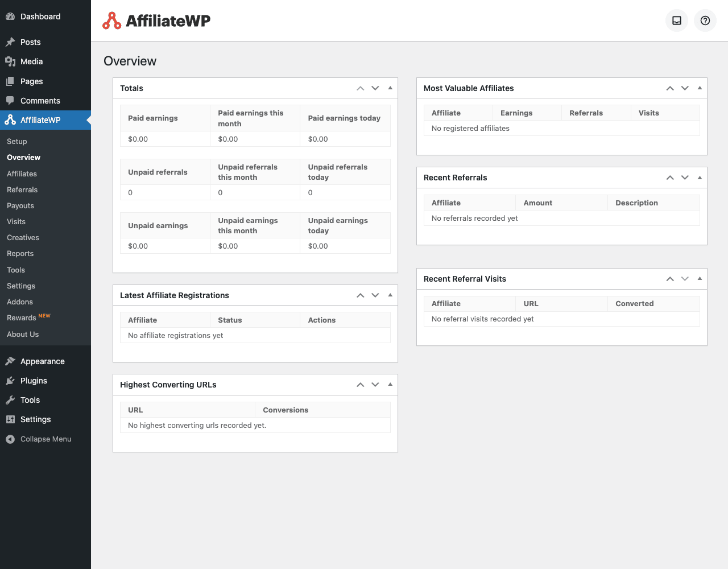Screen dimensions: 728x569
Task: Open the Pages menu link
Action: tap(45, 81)
